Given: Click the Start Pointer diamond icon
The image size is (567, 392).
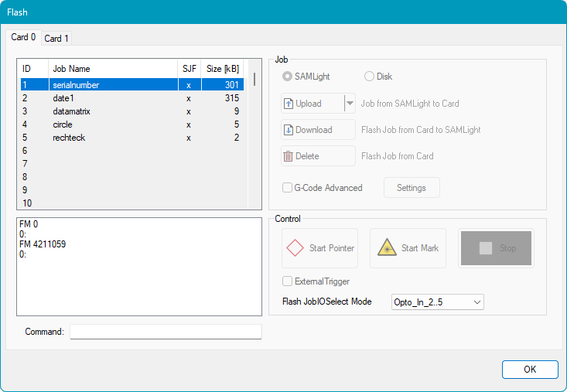Looking at the screenshot, I should (x=295, y=248).
